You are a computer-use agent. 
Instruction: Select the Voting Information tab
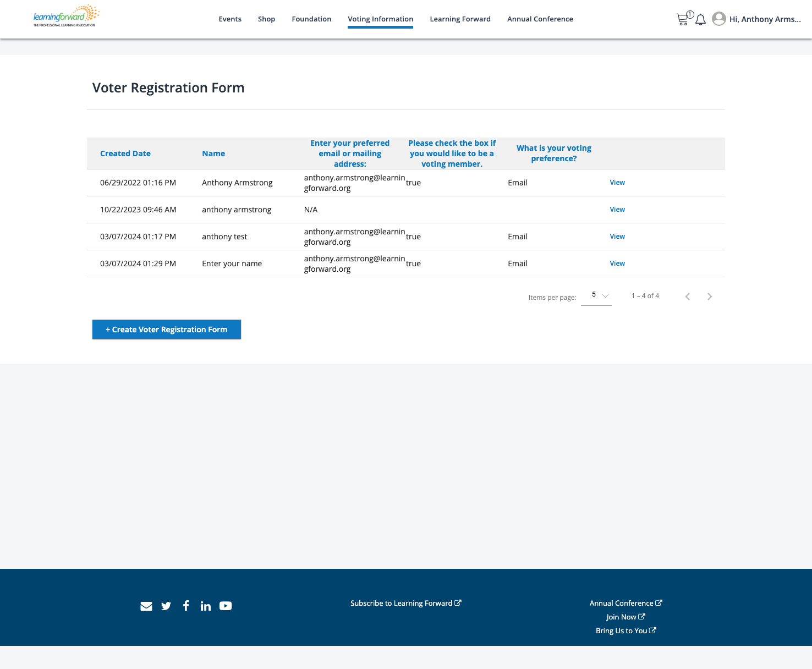(380, 19)
